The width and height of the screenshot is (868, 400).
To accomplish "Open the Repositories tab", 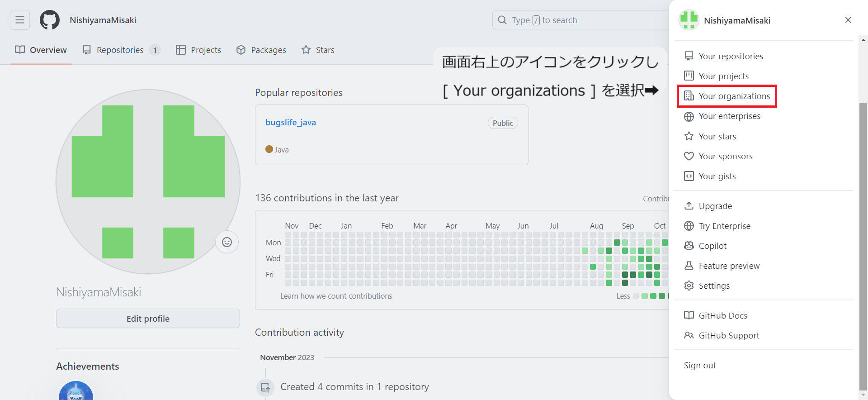I will [x=121, y=50].
